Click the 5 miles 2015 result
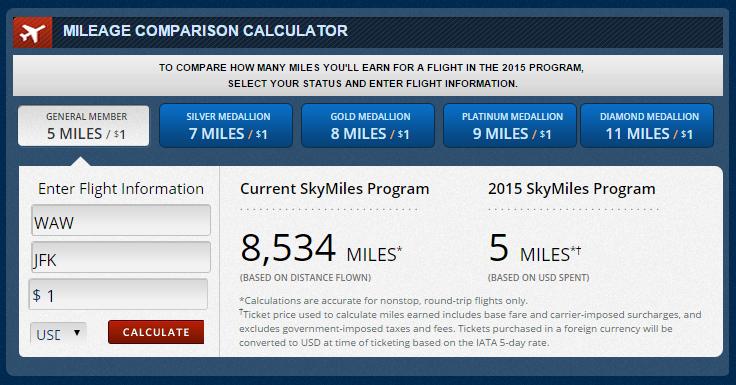Image resolution: width=736 pixels, height=385 pixels. 535,249
